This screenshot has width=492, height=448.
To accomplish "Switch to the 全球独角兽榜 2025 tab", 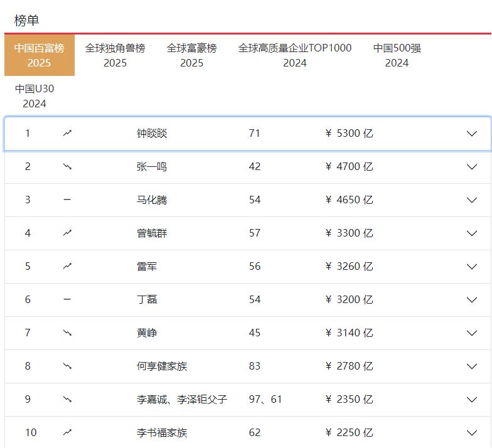I will tap(115, 55).
